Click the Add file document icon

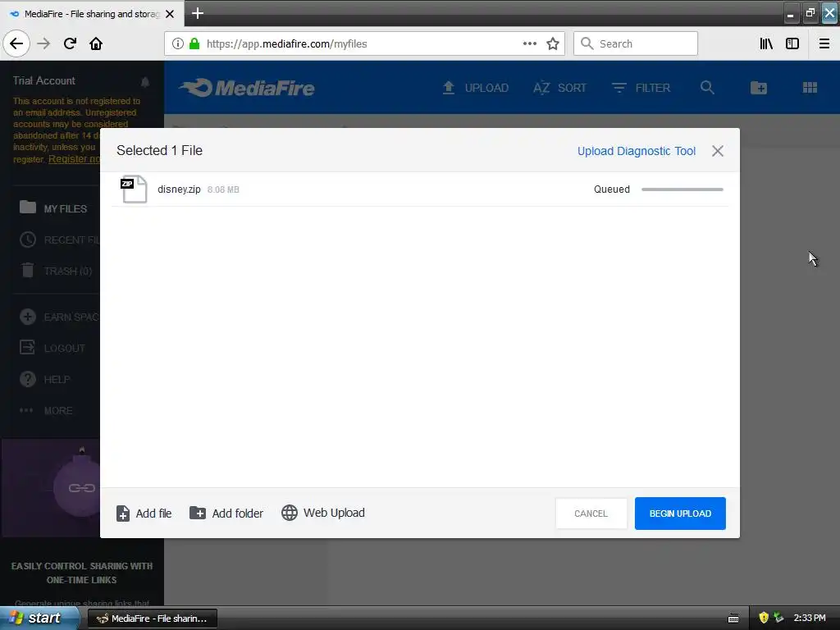123,514
